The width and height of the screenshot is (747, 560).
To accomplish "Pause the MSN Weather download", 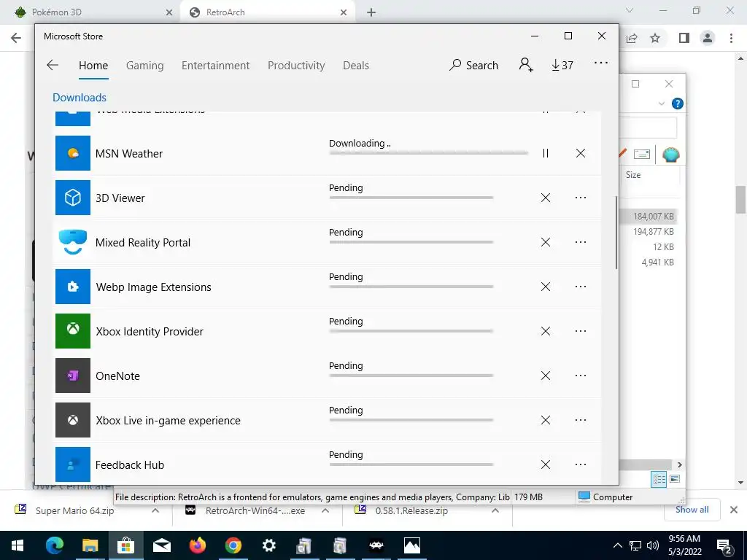I will (x=546, y=153).
